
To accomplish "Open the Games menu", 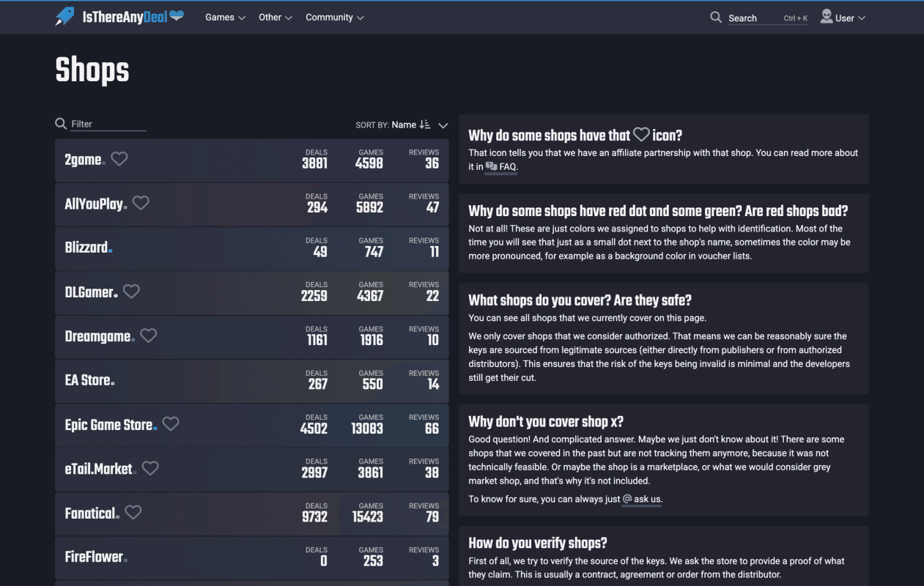I will pyautogui.click(x=225, y=18).
